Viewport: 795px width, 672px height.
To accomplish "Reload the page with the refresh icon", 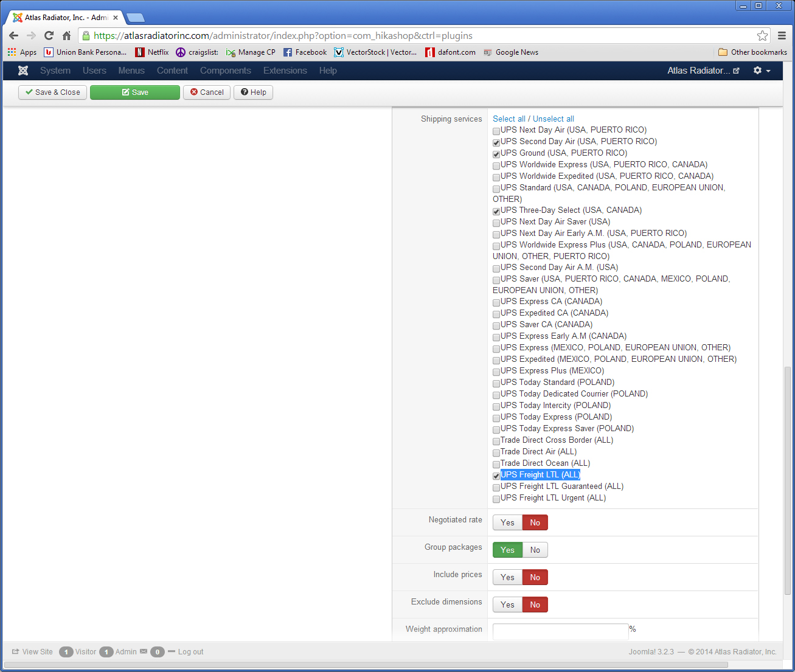I will [49, 36].
